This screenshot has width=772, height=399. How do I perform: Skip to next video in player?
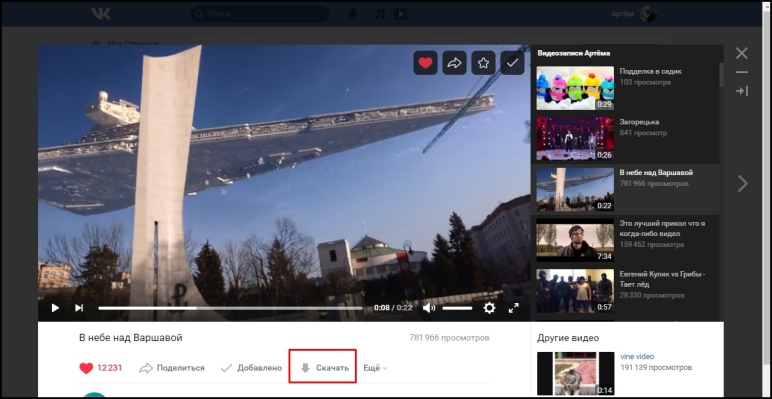pos(79,308)
